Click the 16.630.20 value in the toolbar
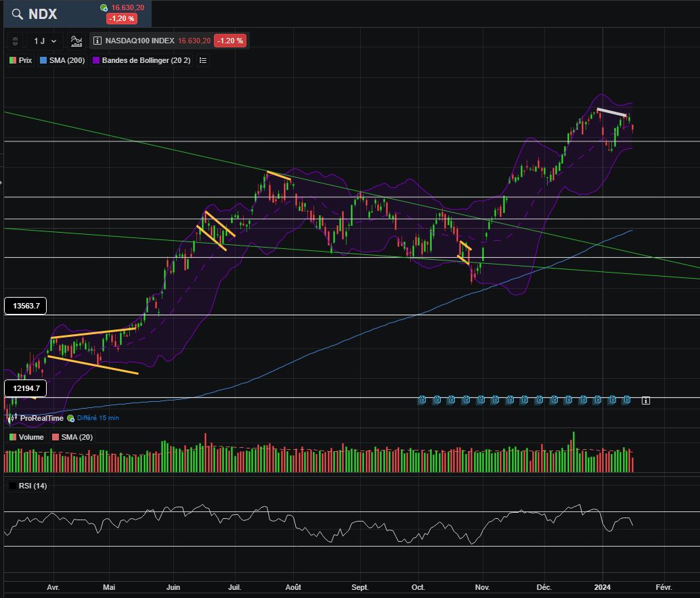Image resolution: width=700 pixels, height=598 pixels. (x=194, y=41)
